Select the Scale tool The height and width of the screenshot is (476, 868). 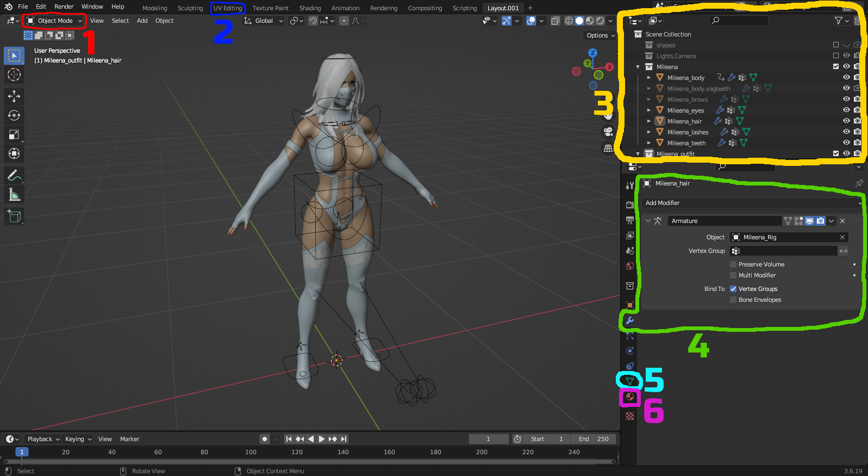(14, 134)
